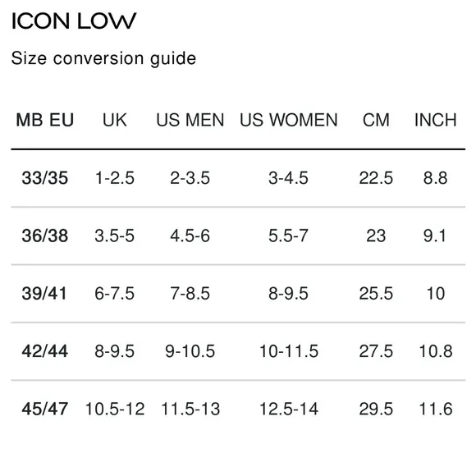The height and width of the screenshot is (476, 476).
Task: Select the MB EU column header
Action: click(45, 120)
